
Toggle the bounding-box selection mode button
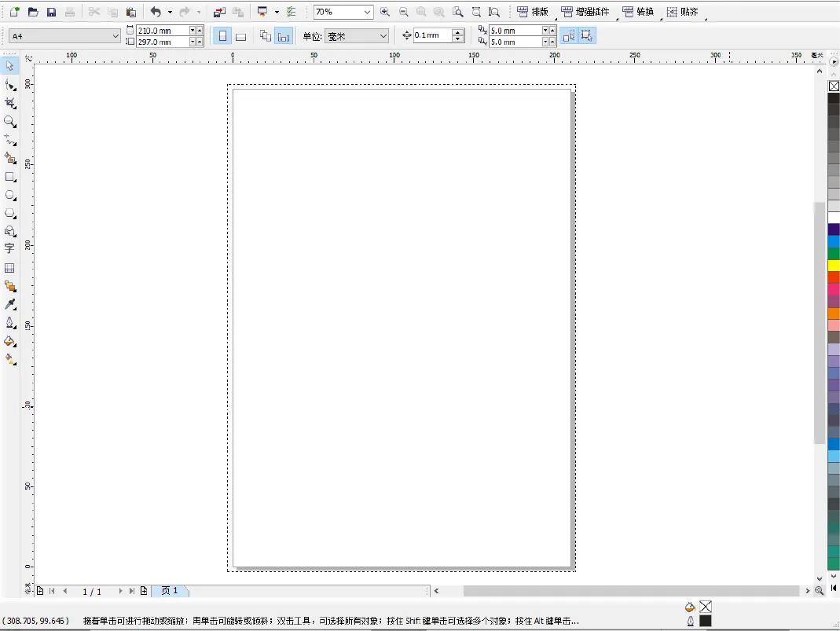click(587, 36)
